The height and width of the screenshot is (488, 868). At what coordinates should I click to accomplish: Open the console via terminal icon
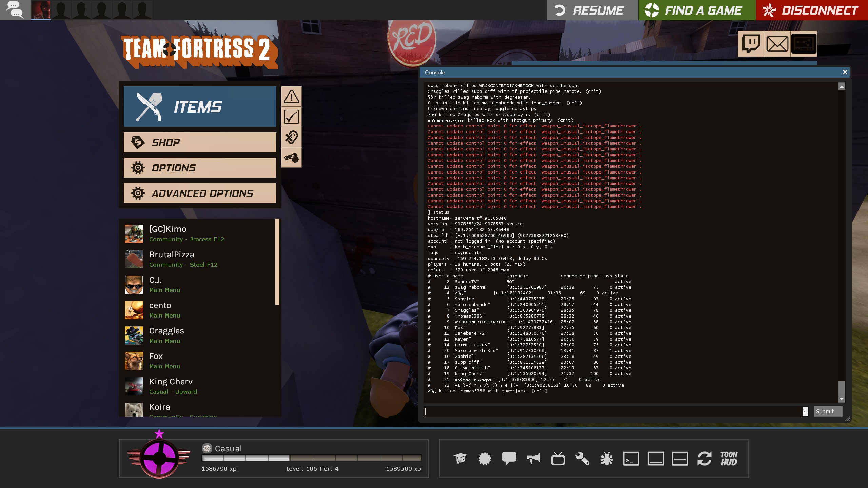tap(631, 459)
